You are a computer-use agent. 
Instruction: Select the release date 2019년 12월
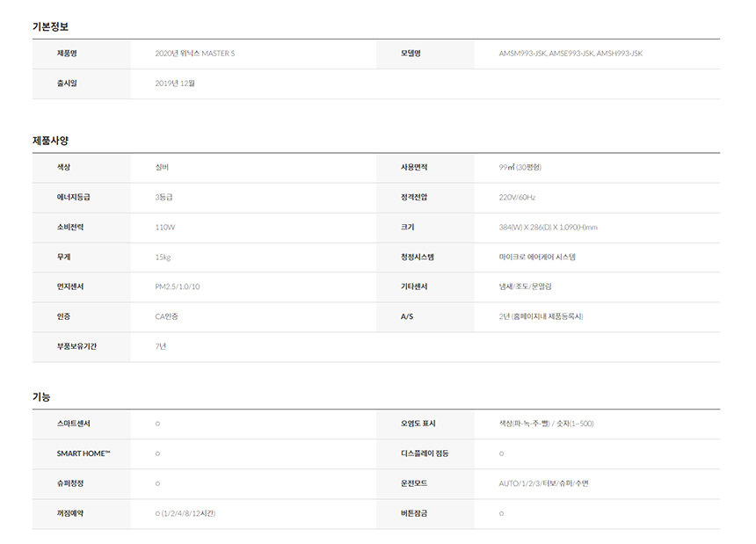[x=175, y=83]
